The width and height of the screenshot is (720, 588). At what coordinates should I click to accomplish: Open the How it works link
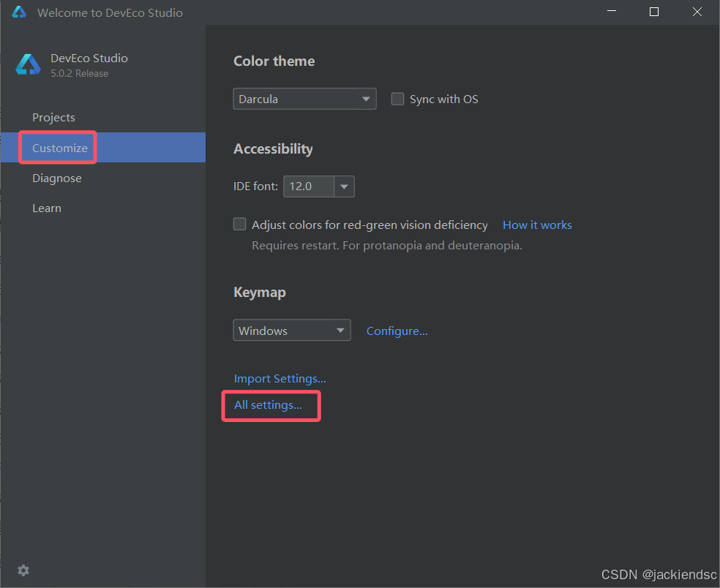point(537,225)
